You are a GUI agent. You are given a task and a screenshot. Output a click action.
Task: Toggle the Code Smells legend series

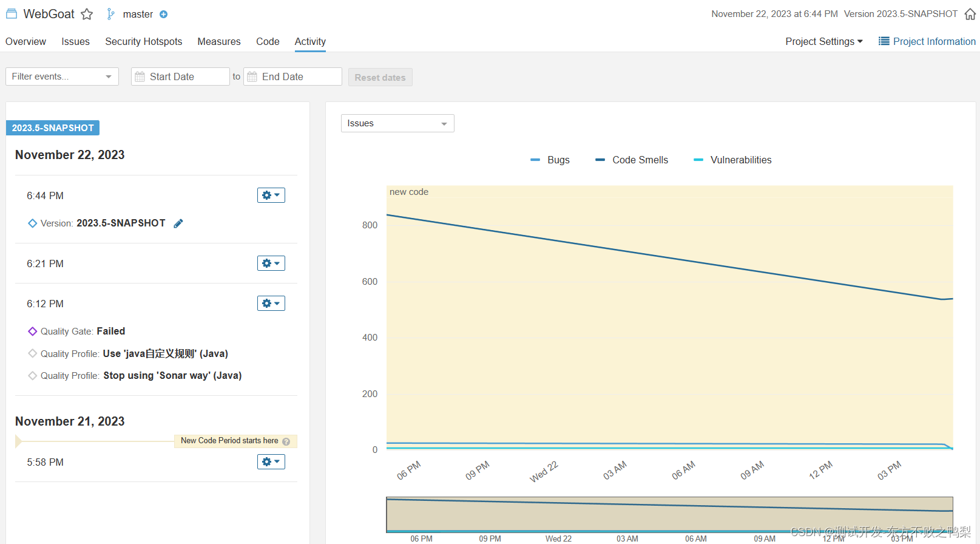(632, 160)
